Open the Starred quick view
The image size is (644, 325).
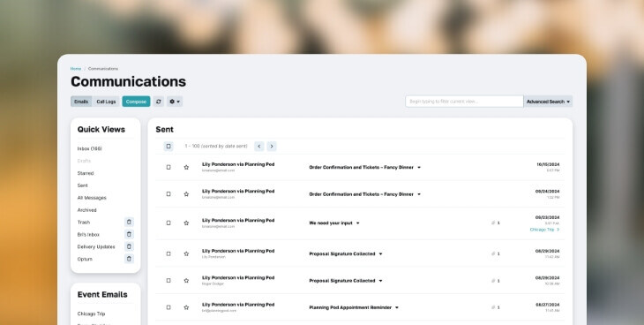click(86, 173)
